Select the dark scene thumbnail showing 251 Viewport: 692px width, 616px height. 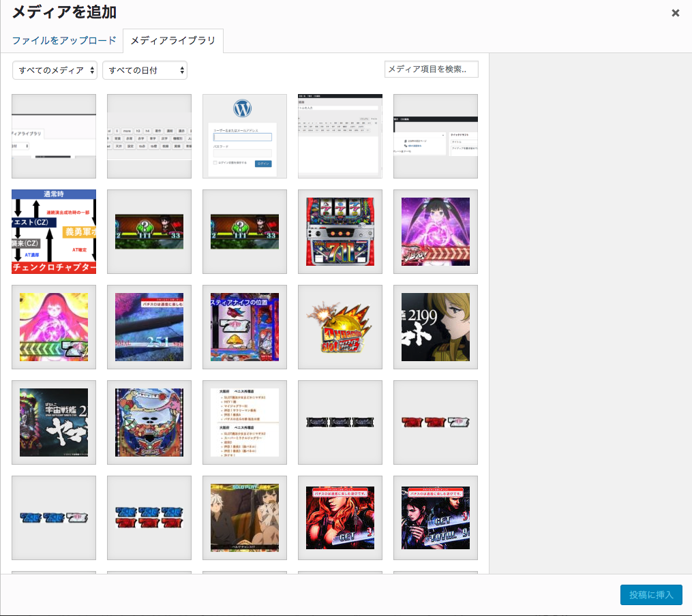coord(149,327)
